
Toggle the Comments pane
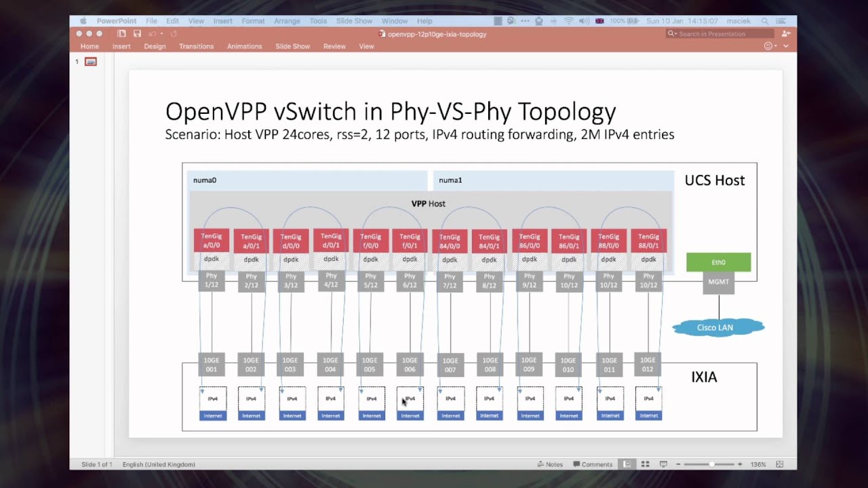[x=593, y=464]
